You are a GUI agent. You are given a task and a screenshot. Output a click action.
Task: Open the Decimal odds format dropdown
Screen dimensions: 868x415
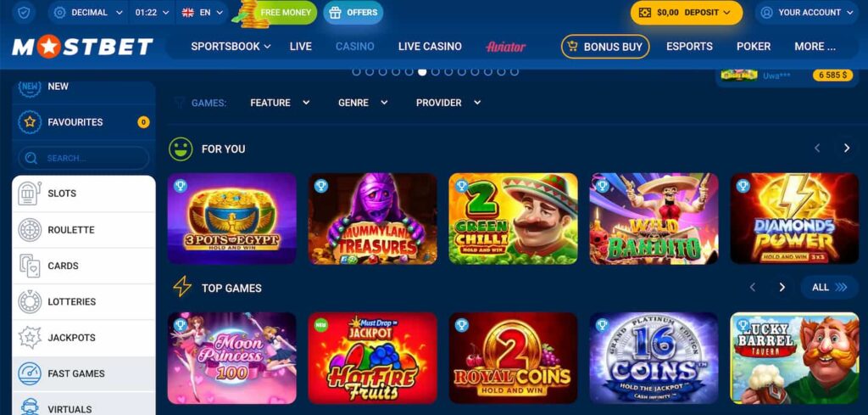coord(88,12)
